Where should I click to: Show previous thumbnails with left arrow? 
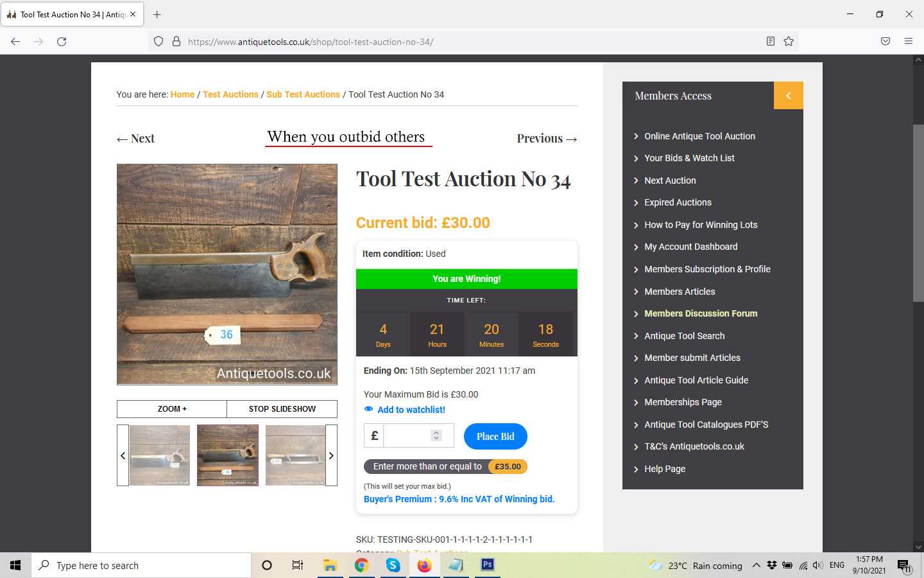click(123, 455)
